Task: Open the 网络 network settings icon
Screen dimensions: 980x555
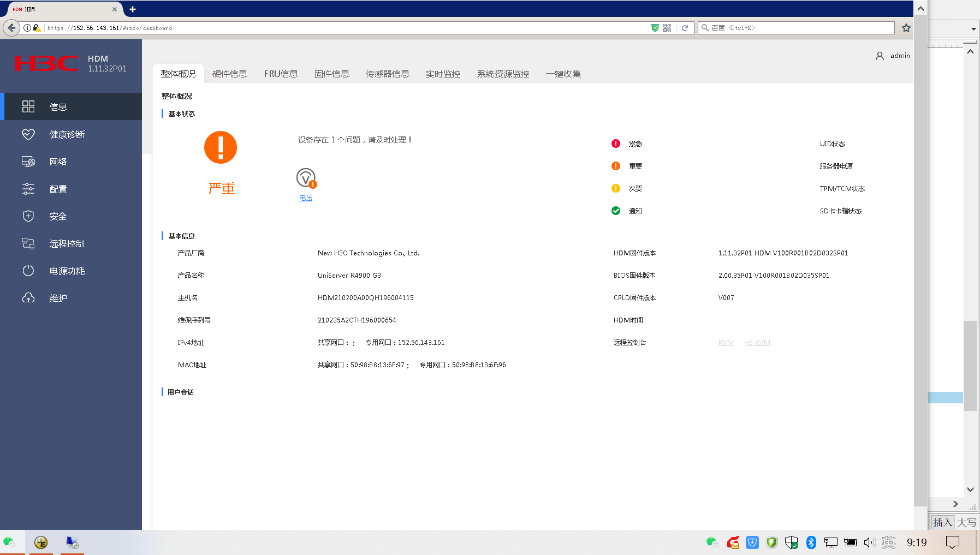Action: [28, 162]
